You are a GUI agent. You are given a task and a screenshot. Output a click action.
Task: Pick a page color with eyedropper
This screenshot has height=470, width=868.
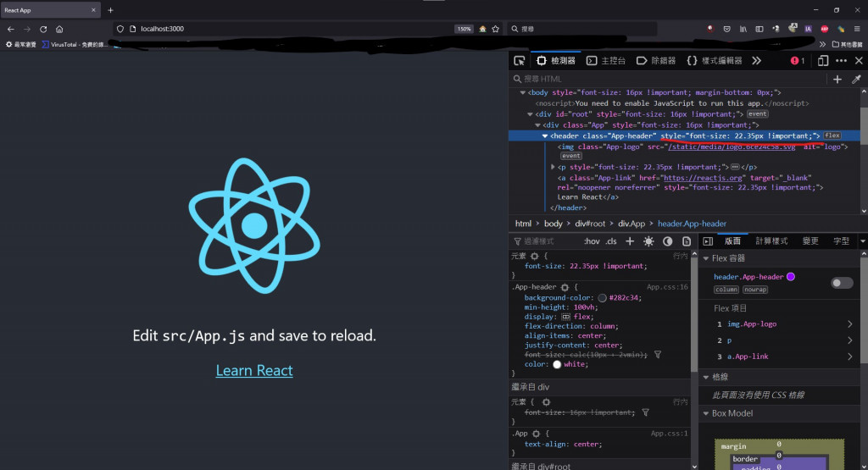click(x=856, y=80)
